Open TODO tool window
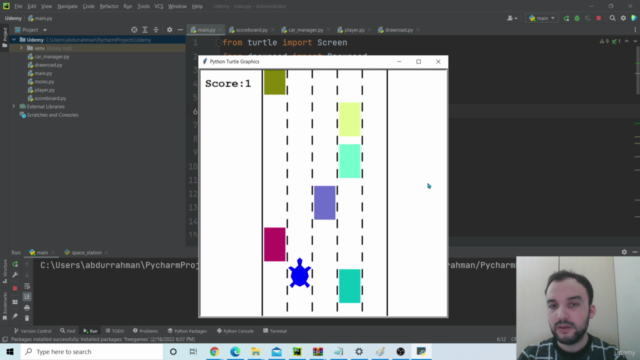Image resolution: width=640 pixels, height=360 pixels. coord(115,331)
